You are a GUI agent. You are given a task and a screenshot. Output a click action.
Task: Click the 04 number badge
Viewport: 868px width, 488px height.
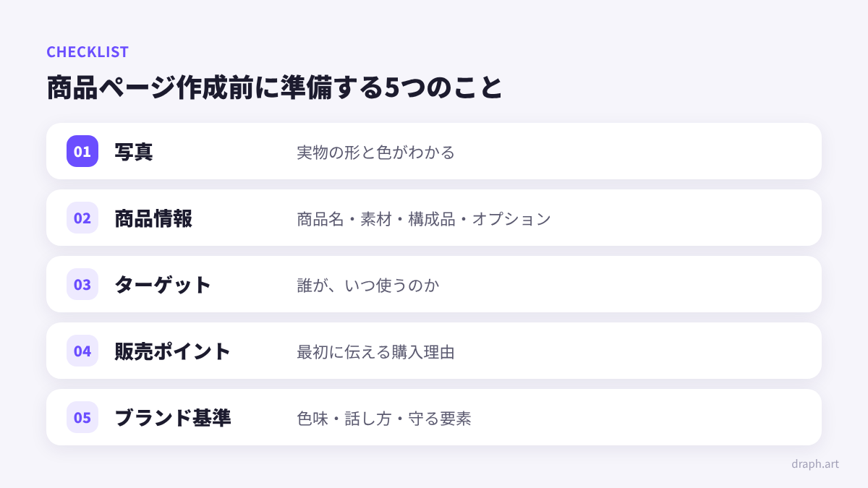(82, 351)
